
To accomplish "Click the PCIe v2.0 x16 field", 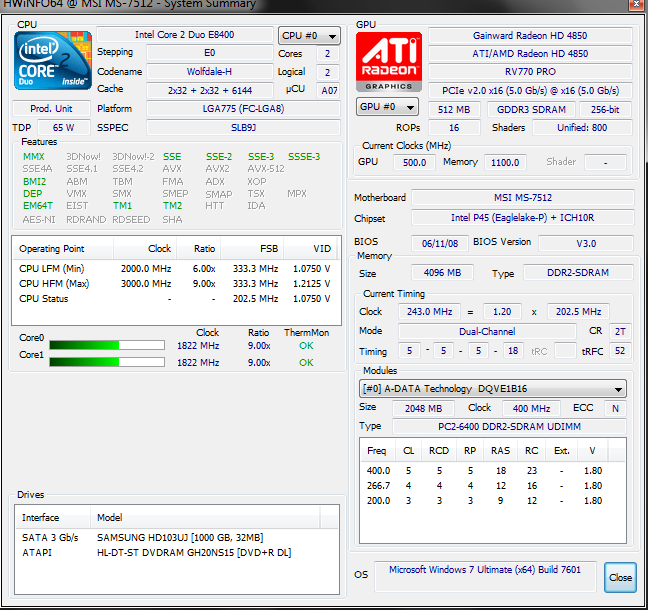I will coord(530,91).
